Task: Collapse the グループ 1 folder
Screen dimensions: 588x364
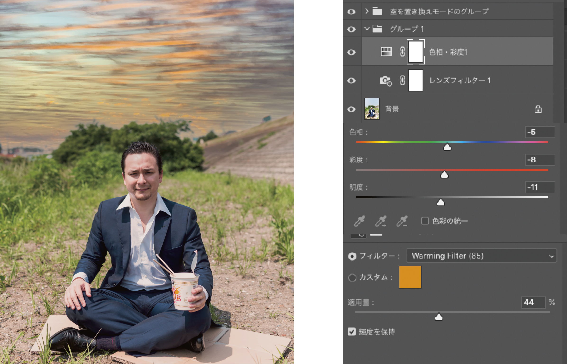Action: [x=366, y=29]
